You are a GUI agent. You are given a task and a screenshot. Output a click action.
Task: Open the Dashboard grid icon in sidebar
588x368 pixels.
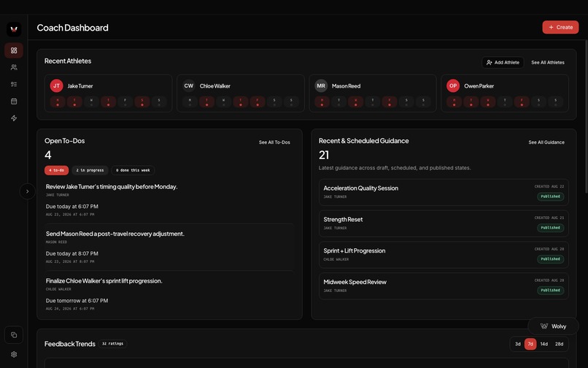(14, 50)
